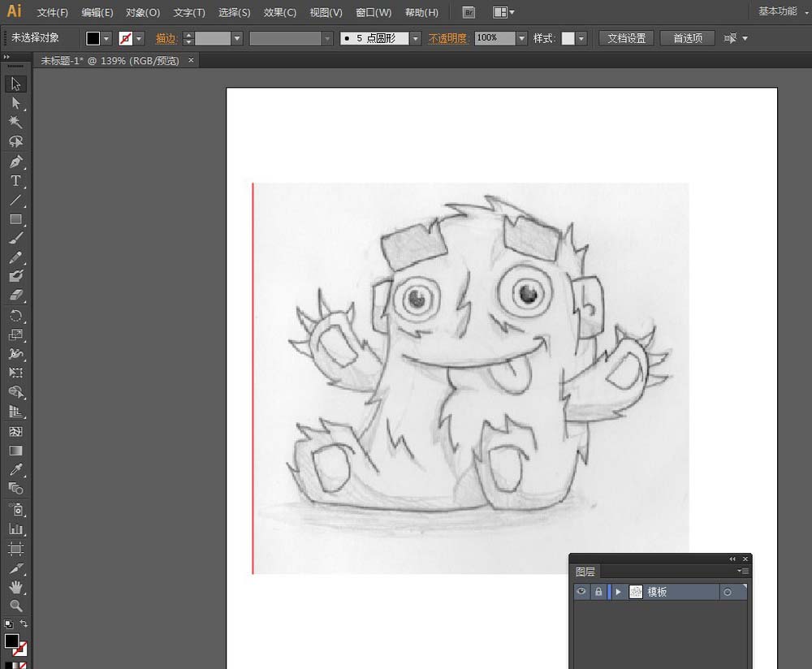The width and height of the screenshot is (812, 669).
Task: Pick the Eyedropper tool
Action: (x=15, y=469)
